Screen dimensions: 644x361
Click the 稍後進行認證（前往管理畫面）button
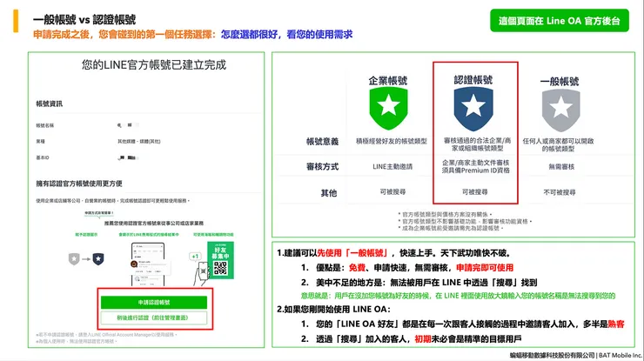click(x=154, y=318)
